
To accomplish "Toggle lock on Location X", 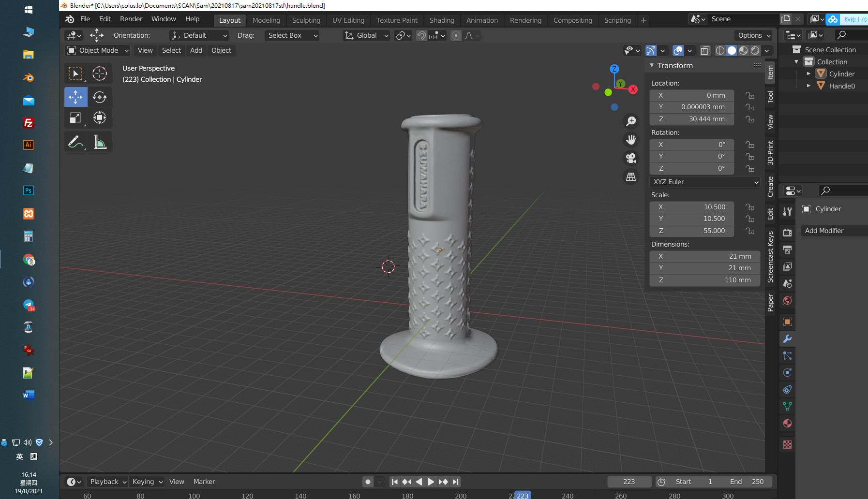I will point(750,95).
